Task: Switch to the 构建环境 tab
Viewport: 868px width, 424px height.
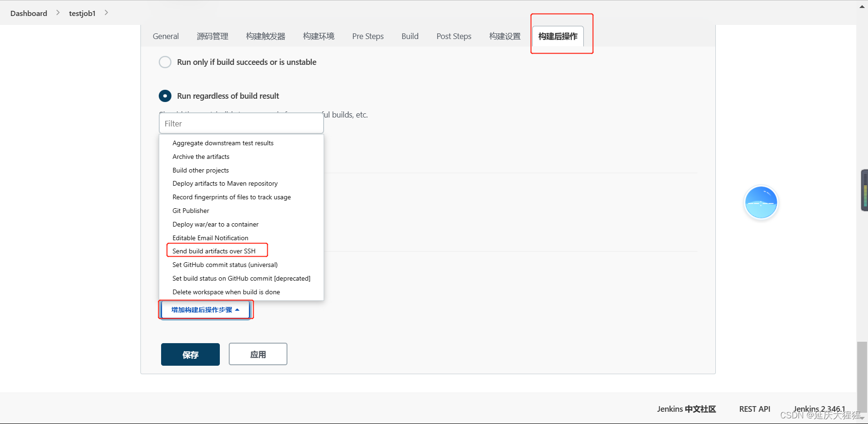Action: (x=318, y=36)
